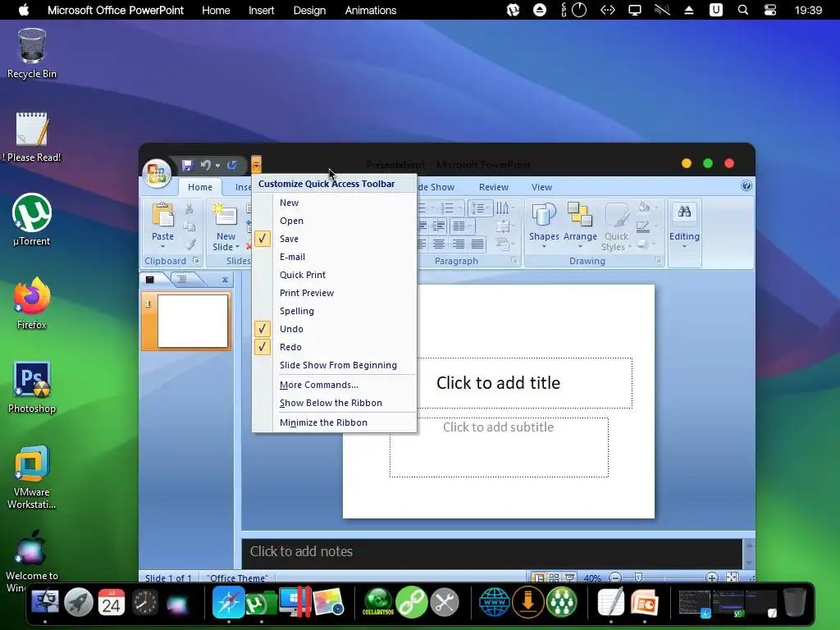Toggle Slide Show From Beginning entry
840x630 pixels.
[334, 365]
